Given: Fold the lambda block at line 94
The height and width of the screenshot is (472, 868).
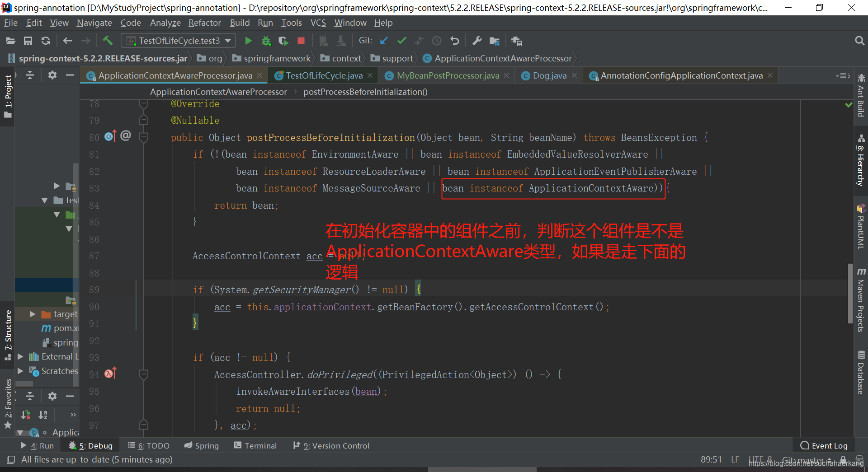Looking at the screenshot, I should (x=144, y=374).
